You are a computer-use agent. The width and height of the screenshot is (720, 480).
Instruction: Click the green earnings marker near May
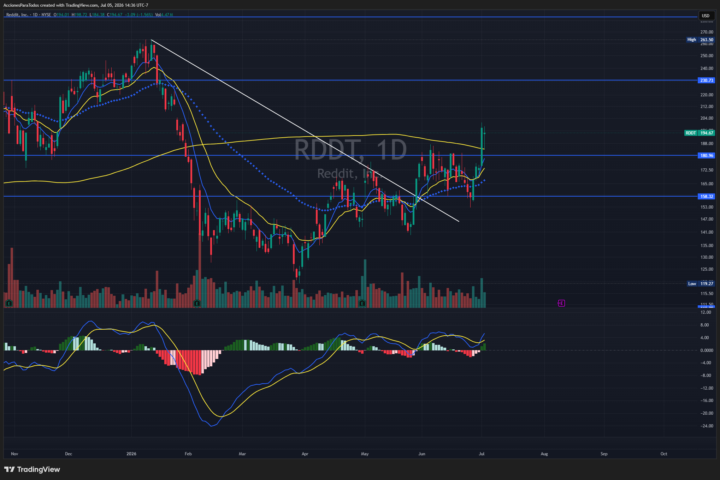(362, 304)
